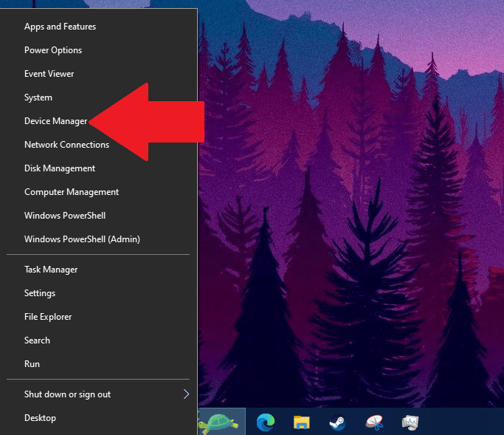The image size is (504, 435).
Task: Expand the Shut down or sign out chevron
Action: [x=186, y=394]
